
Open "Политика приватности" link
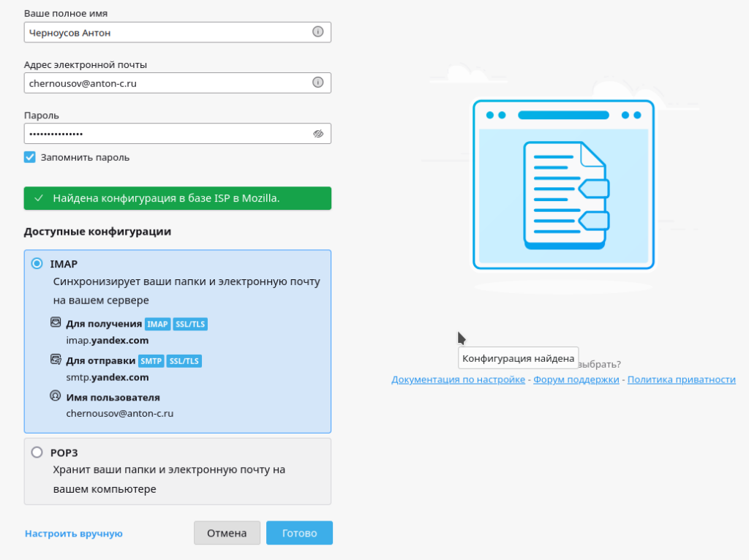[681, 379]
